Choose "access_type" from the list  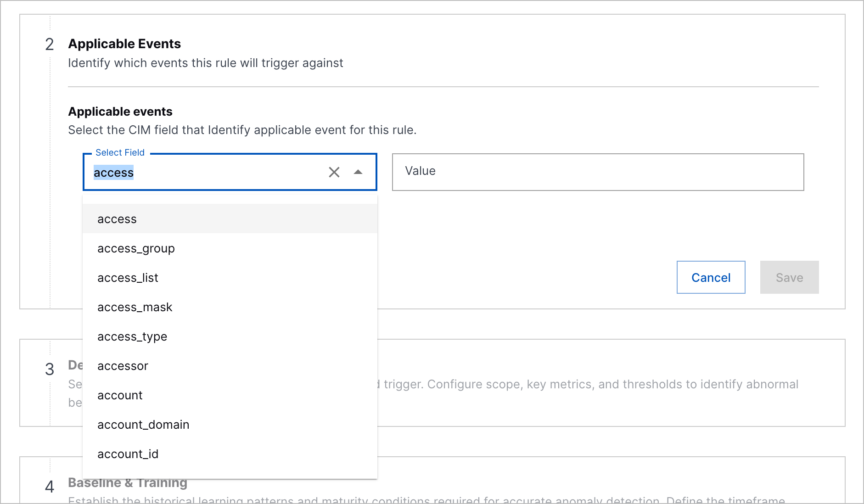tap(132, 336)
